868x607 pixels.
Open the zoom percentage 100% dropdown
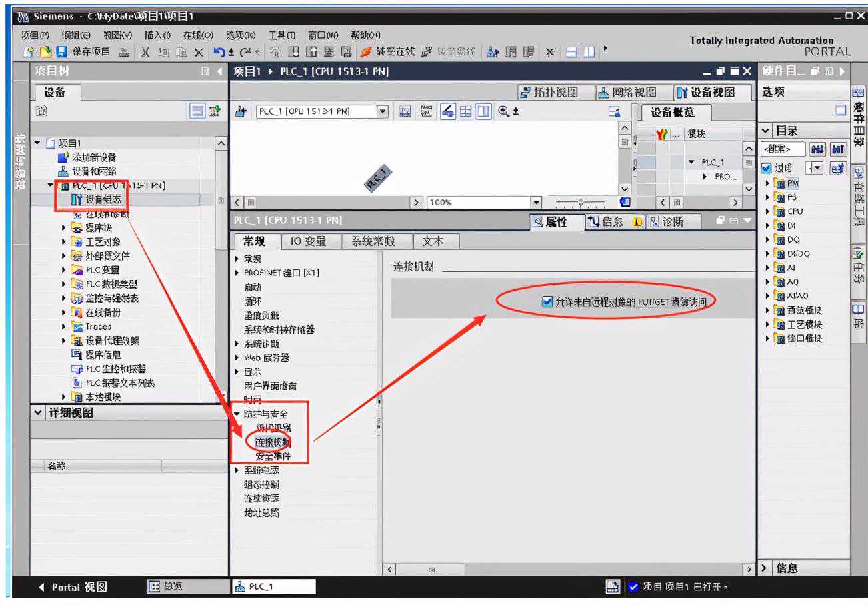[533, 202]
